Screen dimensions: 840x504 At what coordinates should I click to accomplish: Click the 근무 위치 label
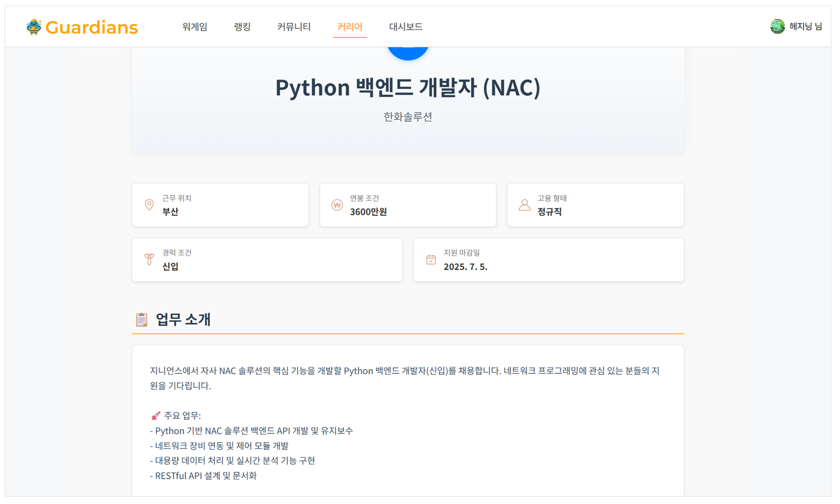[177, 198]
